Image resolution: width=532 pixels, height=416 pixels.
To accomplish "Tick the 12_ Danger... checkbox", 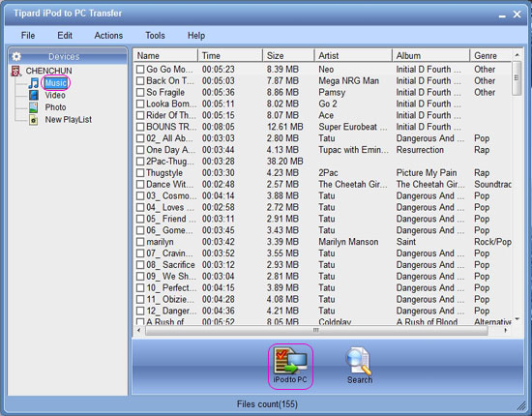I will pos(140,311).
